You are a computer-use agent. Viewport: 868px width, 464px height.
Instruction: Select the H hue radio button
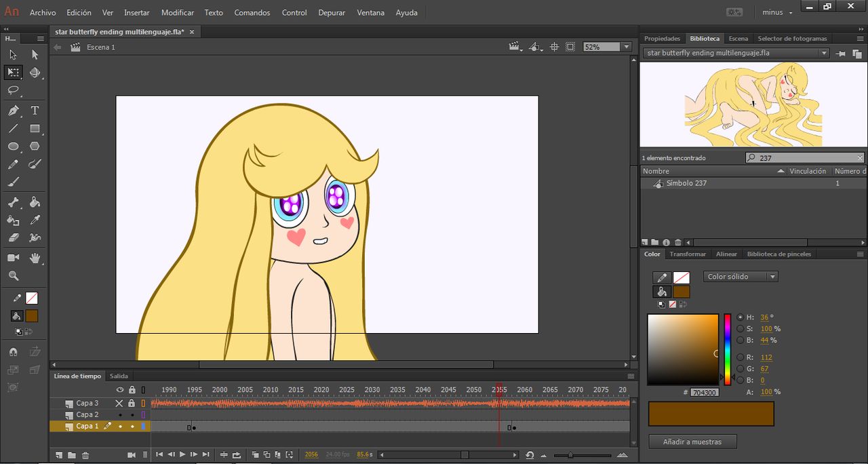[x=740, y=317]
